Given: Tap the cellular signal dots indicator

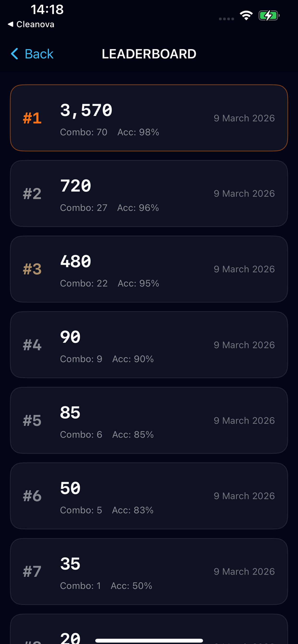Looking at the screenshot, I should (226, 19).
